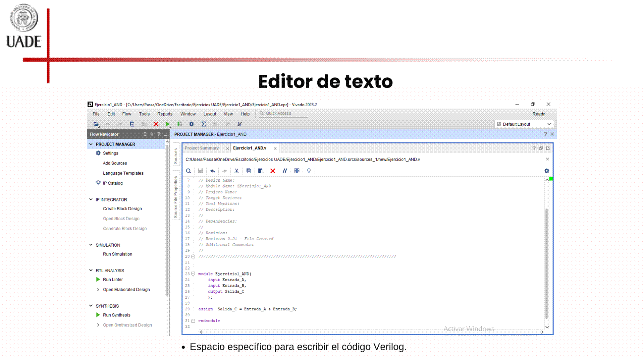Open Settings via main toolbar gear icon
Screen dimensions: 644x362
tap(191, 124)
